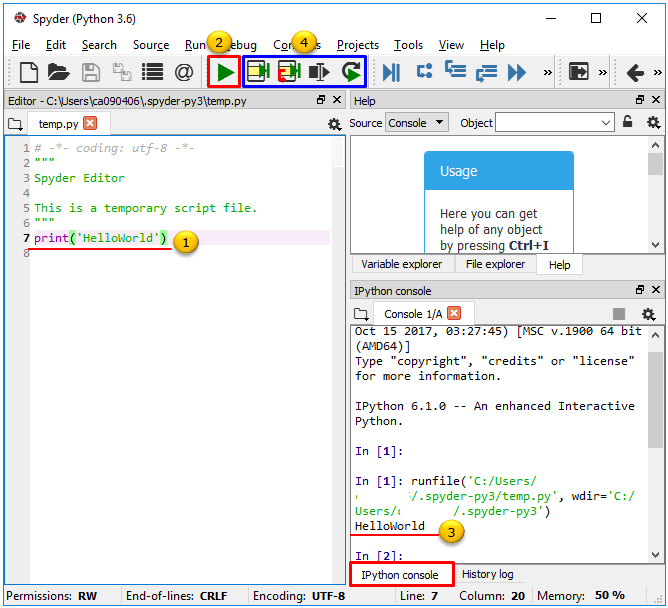Re-run last script icon

click(351, 72)
